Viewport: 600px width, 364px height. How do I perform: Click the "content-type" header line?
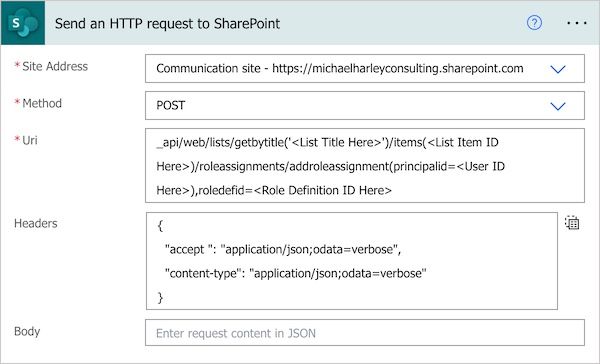[295, 273]
